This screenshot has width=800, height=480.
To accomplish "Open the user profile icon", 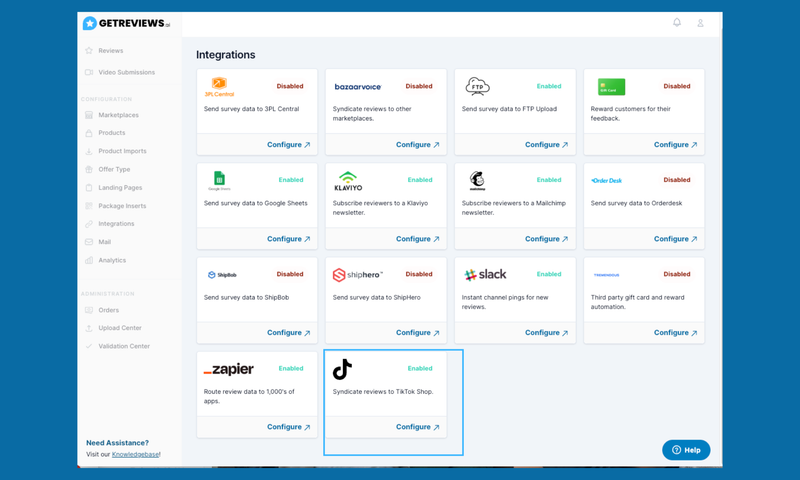I will tap(700, 23).
